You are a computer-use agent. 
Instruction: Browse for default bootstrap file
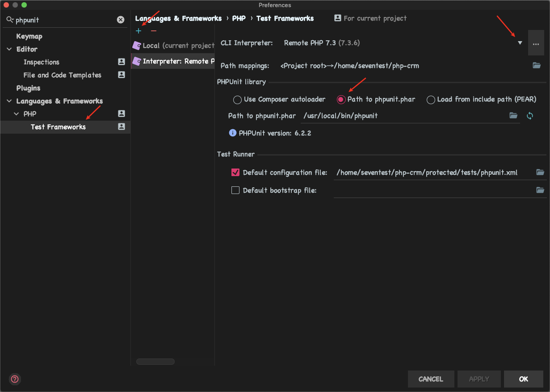[x=540, y=190]
